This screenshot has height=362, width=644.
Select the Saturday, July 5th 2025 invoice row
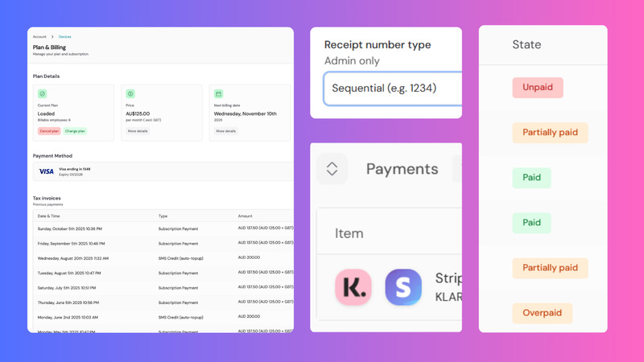pyautogui.click(x=163, y=288)
